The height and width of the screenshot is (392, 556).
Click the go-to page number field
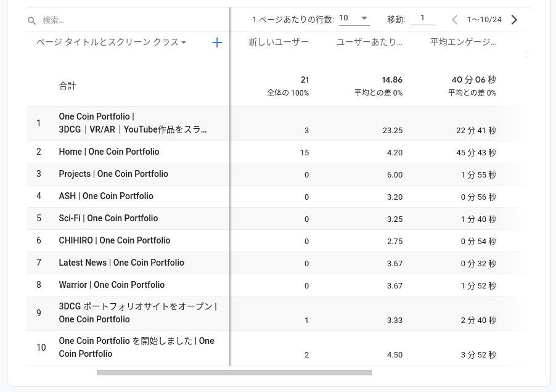point(422,18)
